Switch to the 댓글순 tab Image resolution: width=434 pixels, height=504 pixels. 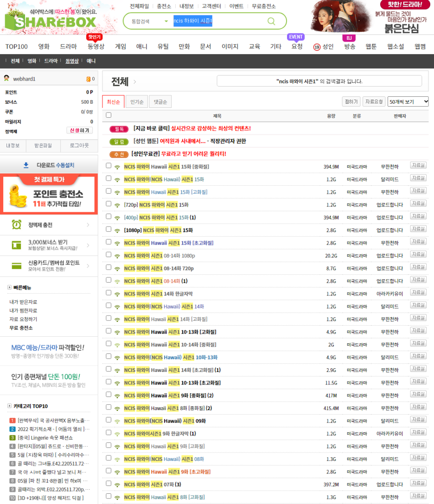click(x=160, y=101)
